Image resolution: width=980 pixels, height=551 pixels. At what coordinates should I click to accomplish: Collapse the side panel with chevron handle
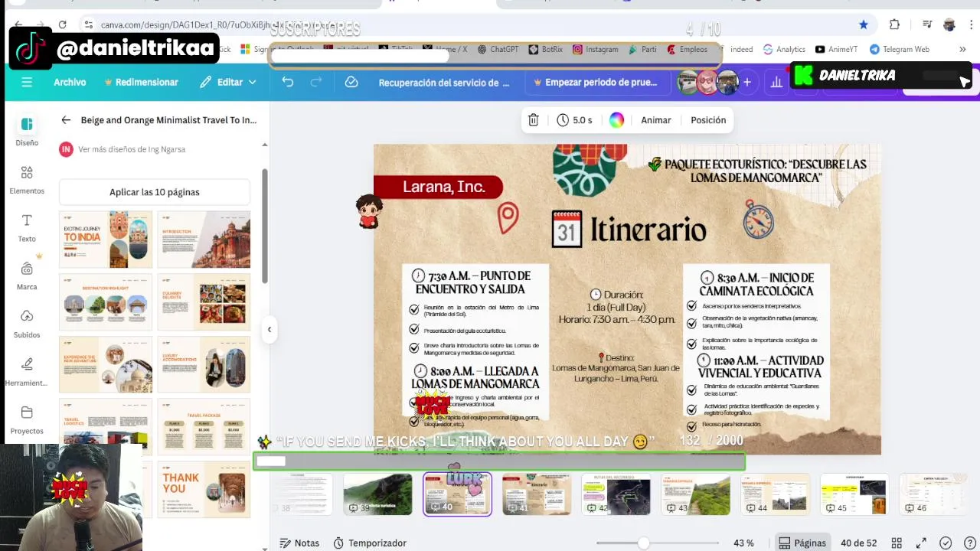pos(269,329)
